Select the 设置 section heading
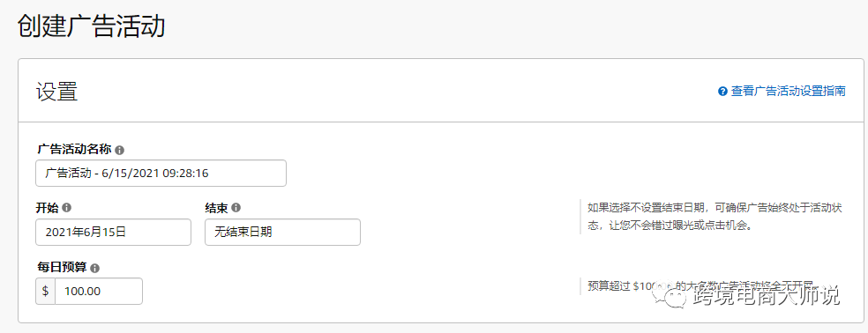The height and width of the screenshot is (333, 868). click(57, 92)
